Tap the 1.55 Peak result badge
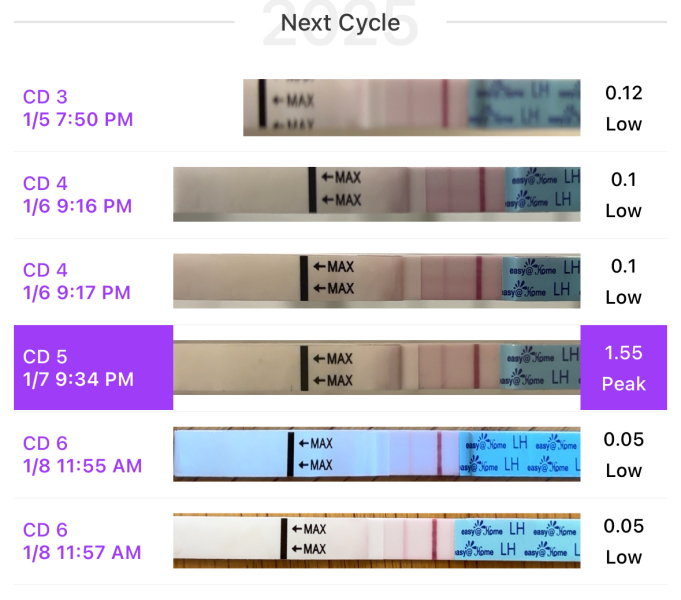681x600 pixels. [624, 367]
